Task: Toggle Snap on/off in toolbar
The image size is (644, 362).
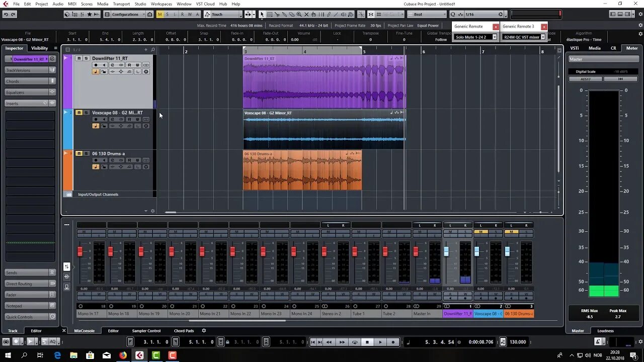Action: [x=371, y=15]
